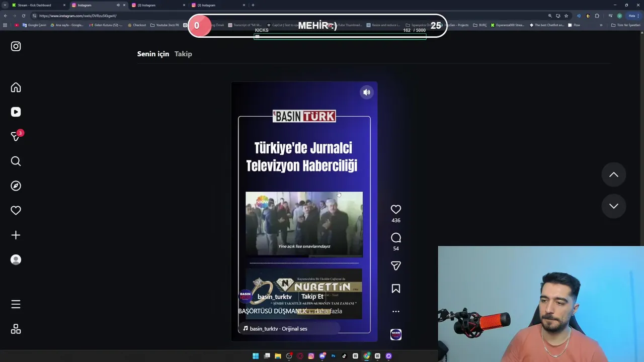The height and width of the screenshot is (362, 644).
Task: Like the reel with 436 likes
Action: pyautogui.click(x=396, y=209)
